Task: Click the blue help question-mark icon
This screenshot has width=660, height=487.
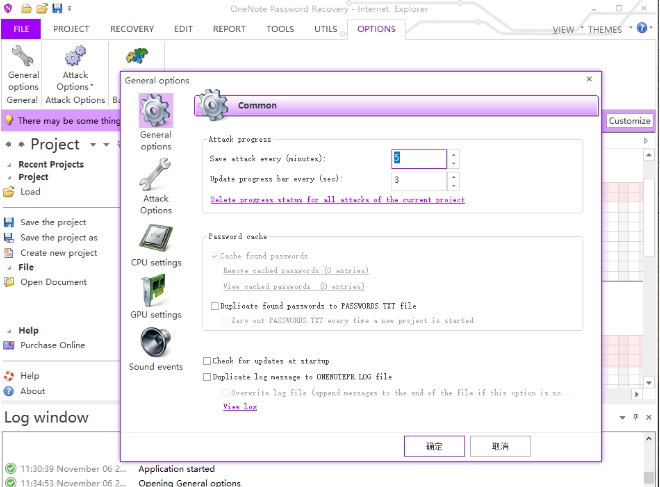Action: pyautogui.click(x=641, y=28)
